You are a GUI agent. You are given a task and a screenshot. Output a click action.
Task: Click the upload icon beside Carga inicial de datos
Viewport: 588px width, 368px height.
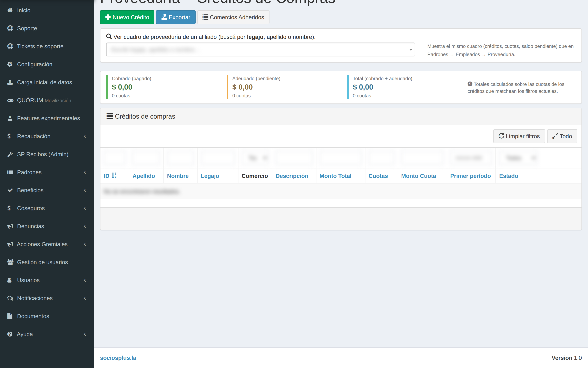pos(10,82)
